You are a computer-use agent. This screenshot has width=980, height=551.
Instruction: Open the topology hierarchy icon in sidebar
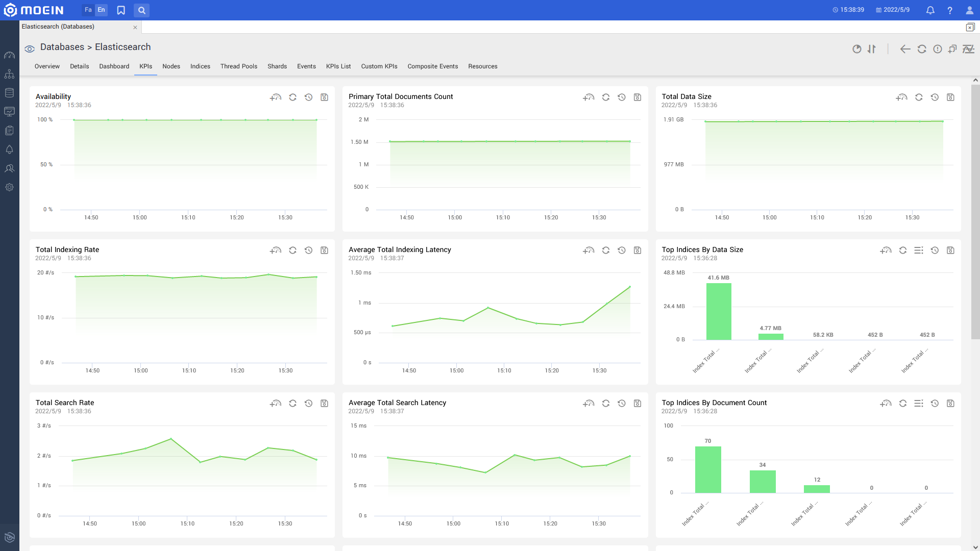[9, 74]
